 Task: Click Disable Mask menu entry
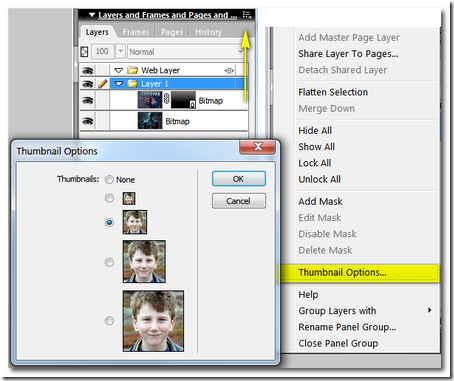coord(327,234)
